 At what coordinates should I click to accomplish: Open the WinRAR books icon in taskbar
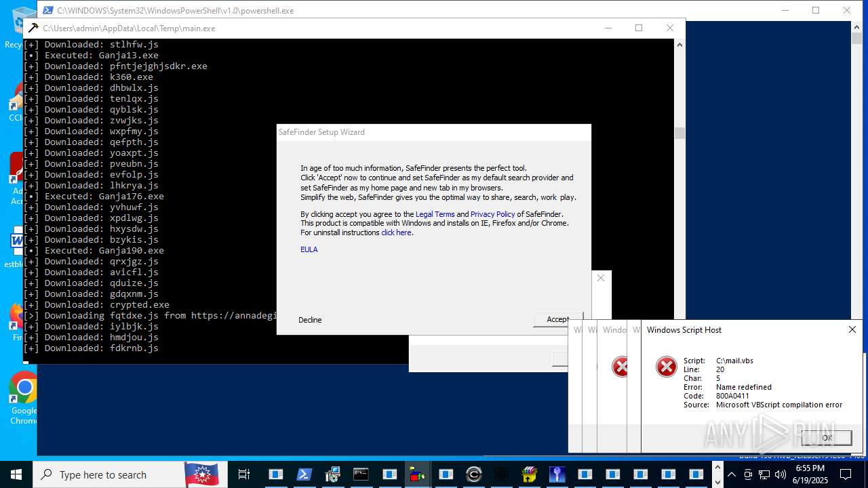click(x=530, y=474)
